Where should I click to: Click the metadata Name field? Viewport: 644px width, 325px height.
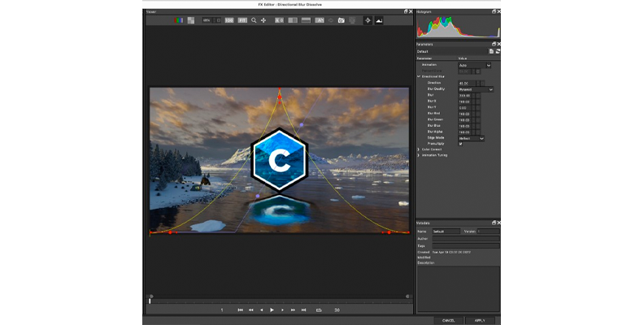(446, 232)
